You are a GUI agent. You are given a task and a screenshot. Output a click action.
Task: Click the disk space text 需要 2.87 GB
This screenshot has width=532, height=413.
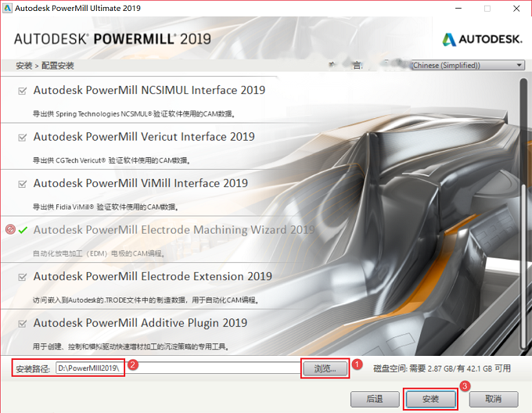431,368
